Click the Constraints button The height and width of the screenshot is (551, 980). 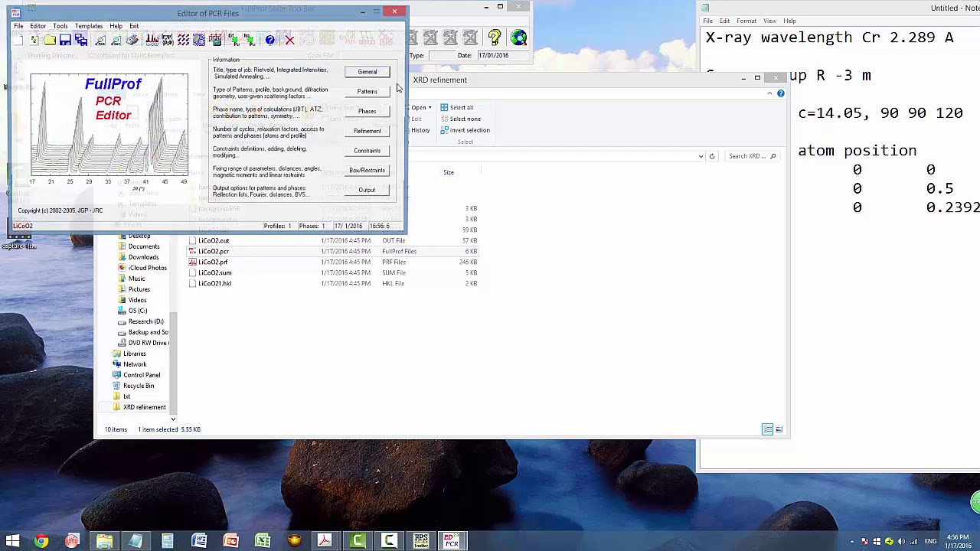click(367, 151)
